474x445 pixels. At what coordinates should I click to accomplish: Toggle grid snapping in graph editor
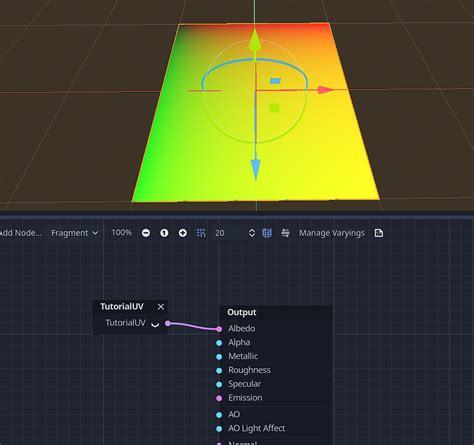click(201, 233)
